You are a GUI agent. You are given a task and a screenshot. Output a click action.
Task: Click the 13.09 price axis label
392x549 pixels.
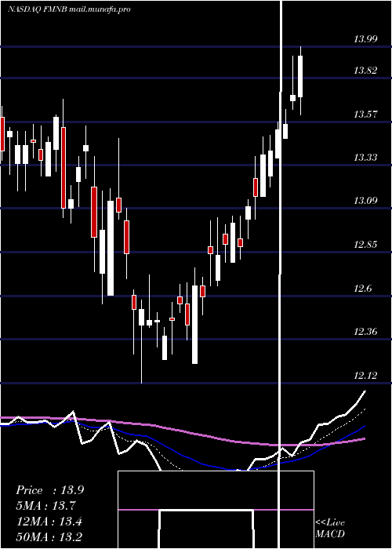click(x=365, y=201)
